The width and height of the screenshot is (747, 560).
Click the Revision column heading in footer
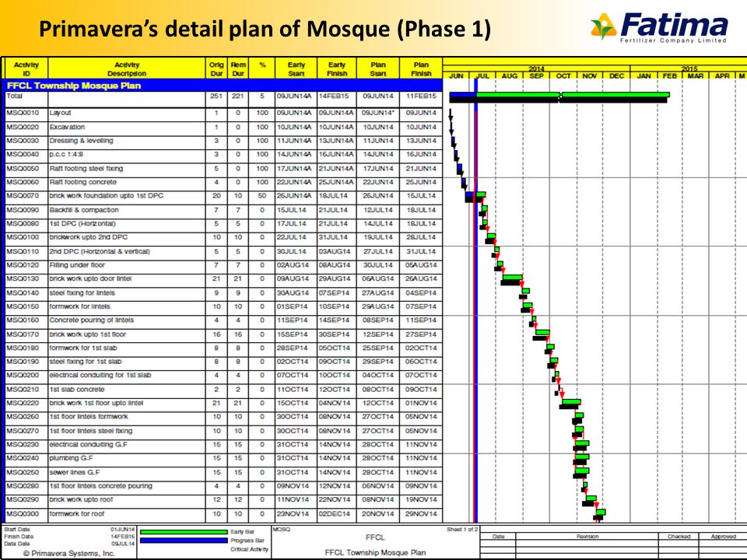pyautogui.click(x=587, y=536)
